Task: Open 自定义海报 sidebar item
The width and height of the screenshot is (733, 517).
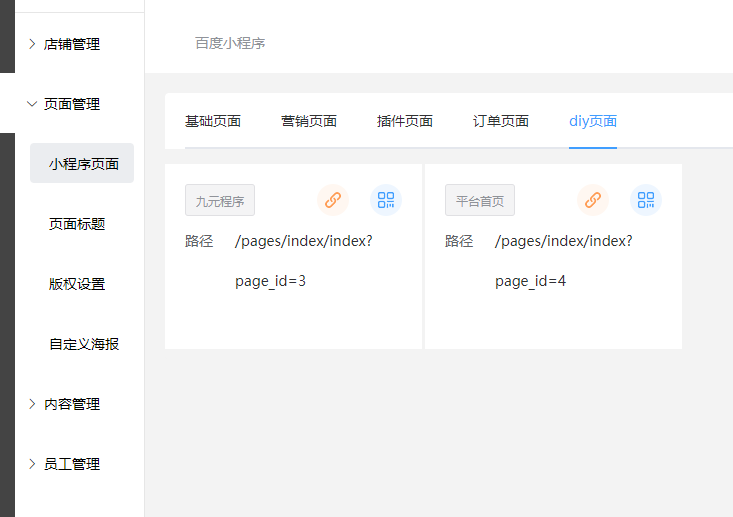Action: [x=84, y=344]
